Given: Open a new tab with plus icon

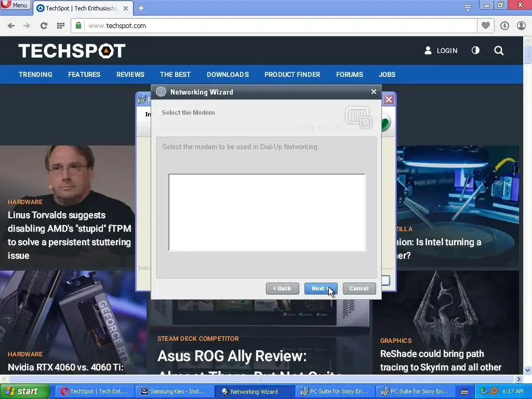Looking at the screenshot, I should click(x=141, y=8).
